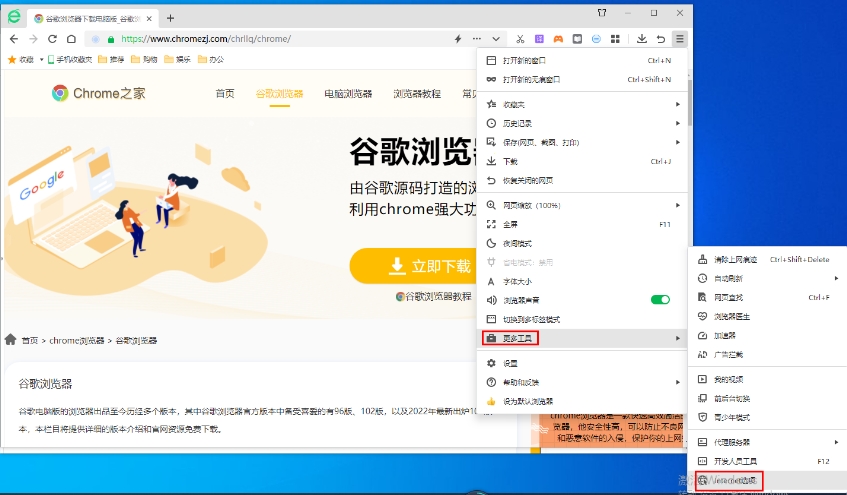Choose 开发人员工具 from the submenu
The image size is (847, 495).
point(736,461)
